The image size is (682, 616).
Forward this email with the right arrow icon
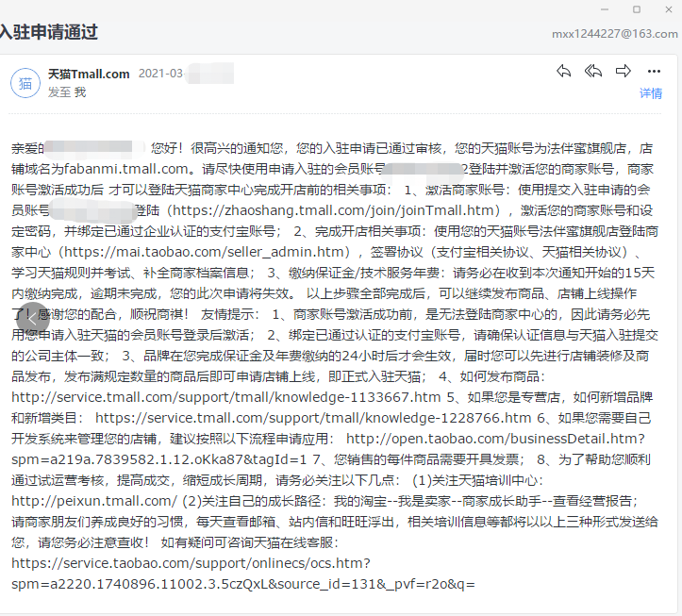[624, 71]
